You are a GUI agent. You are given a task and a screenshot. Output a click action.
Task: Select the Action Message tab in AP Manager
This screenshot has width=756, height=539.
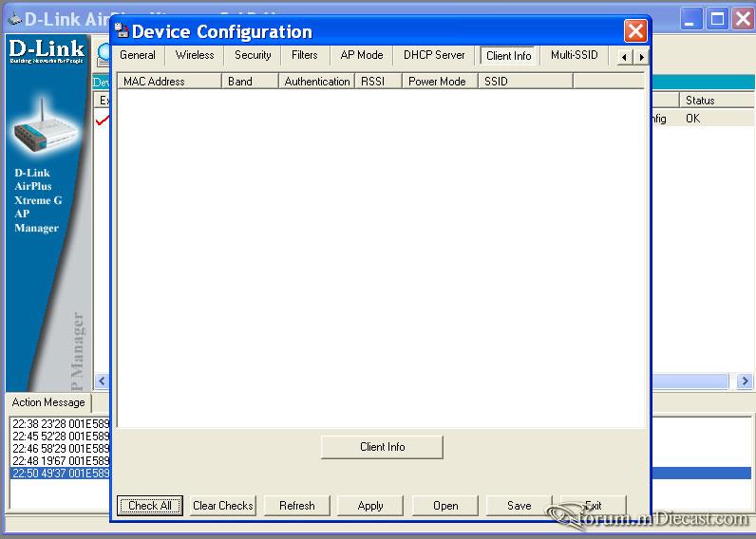pyautogui.click(x=48, y=402)
